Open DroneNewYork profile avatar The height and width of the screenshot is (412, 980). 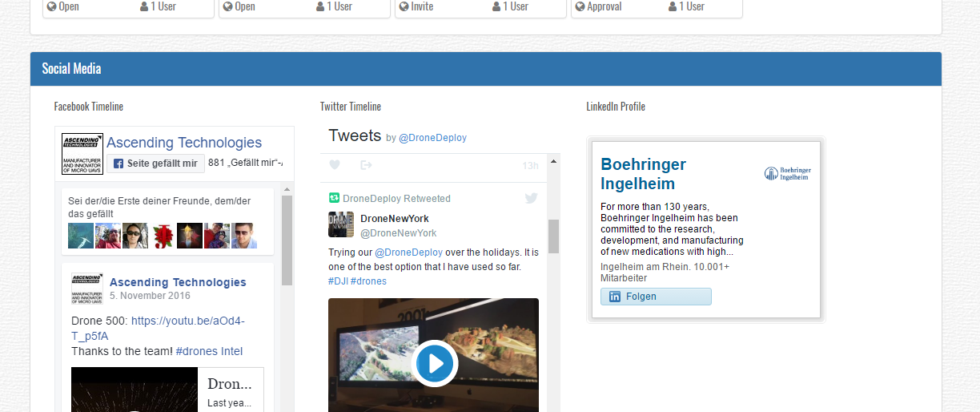click(x=341, y=224)
